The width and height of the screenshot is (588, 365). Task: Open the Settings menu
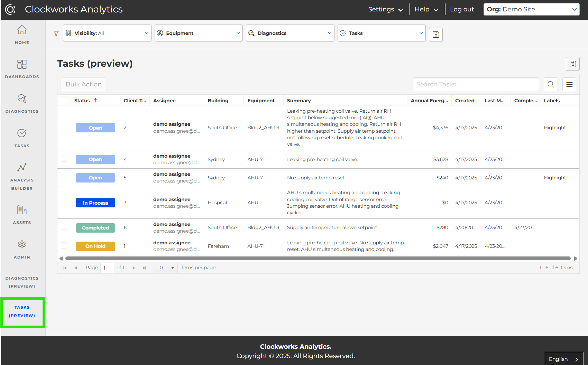coord(385,9)
